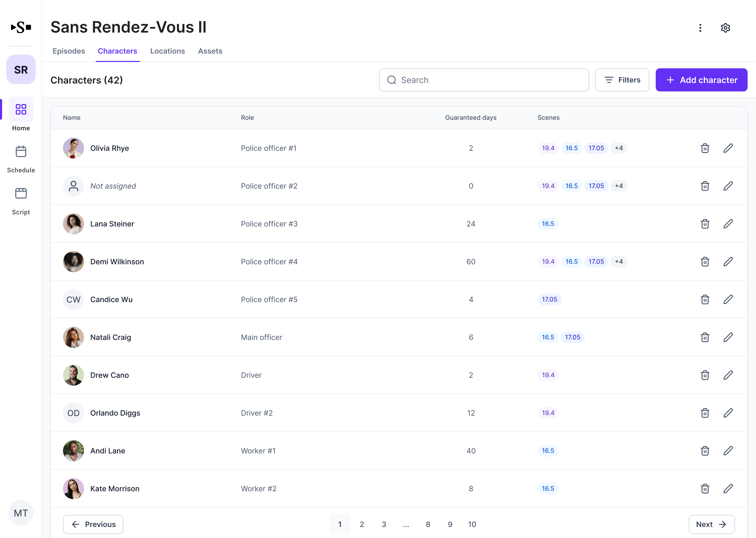
Task: Click scene tag 17.05 for Candice Wu
Action: point(549,299)
